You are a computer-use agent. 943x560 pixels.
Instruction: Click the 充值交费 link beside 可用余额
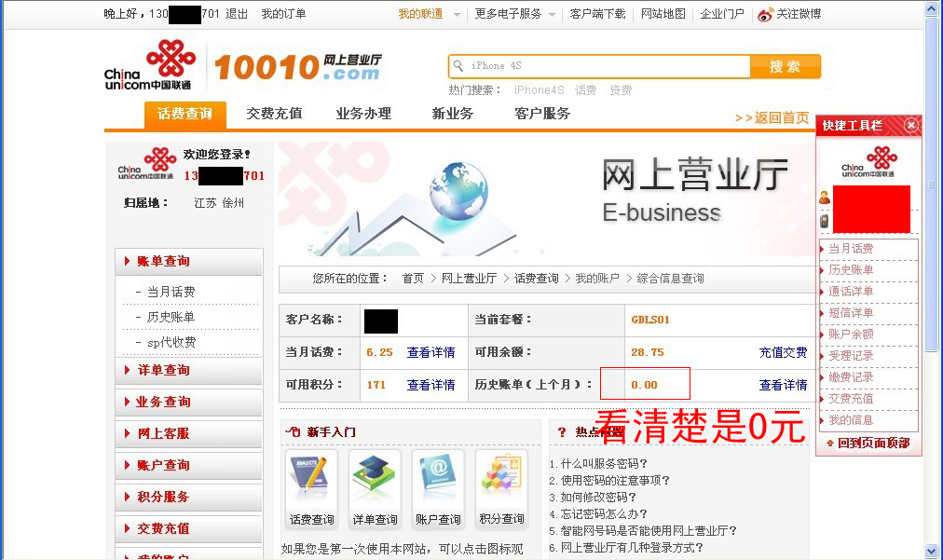pos(783,352)
